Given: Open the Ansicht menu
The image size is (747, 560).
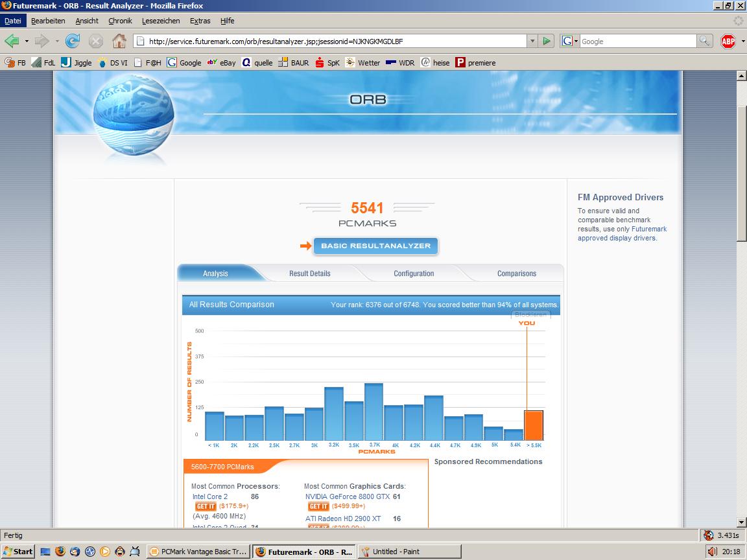Looking at the screenshot, I should pos(87,21).
